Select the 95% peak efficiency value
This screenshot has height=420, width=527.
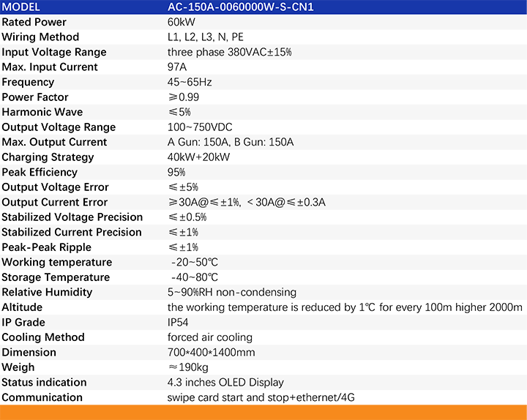(176, 172)
